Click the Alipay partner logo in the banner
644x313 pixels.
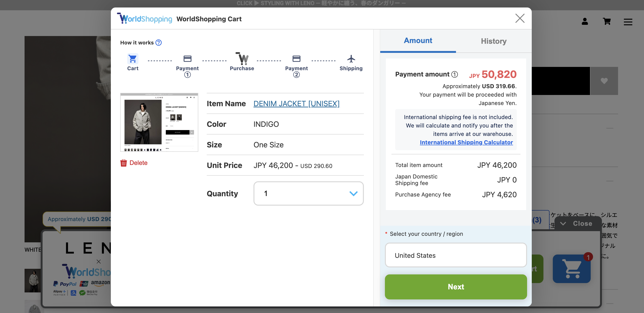59,292
